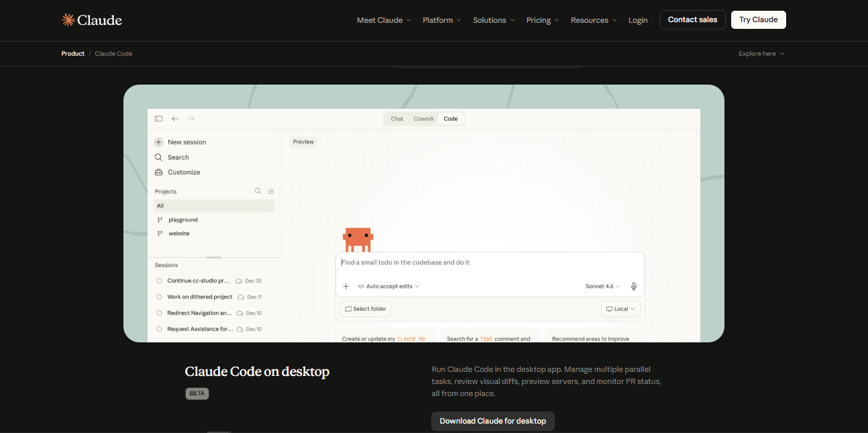Open the Auto accept edits dropdown
Screen dimensions: 868x433
coord(388,287)
